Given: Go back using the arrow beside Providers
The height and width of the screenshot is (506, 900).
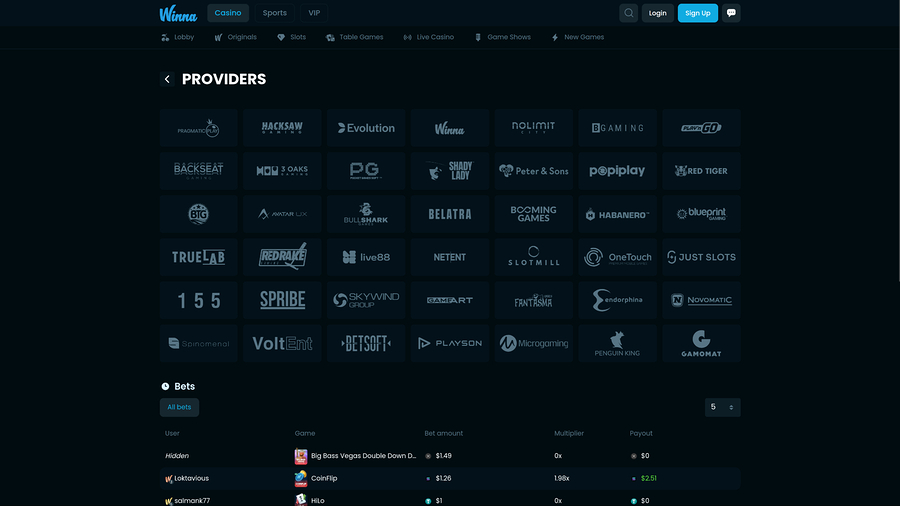Looking at the screenshot, I should [167, 79].
